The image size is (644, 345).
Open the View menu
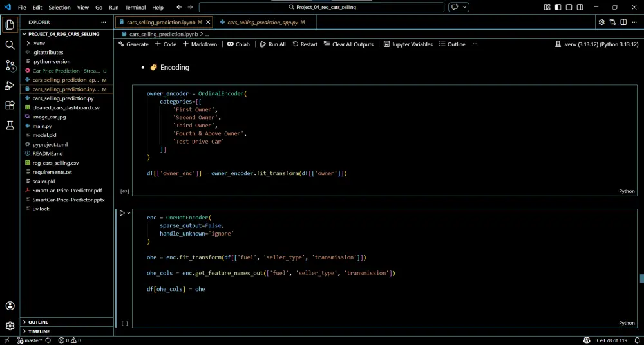pyautogui.click(x=83, y=7)
